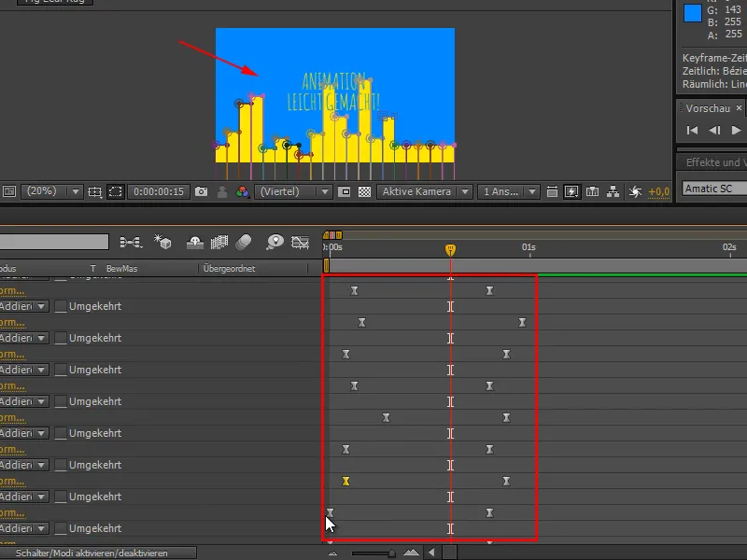The image size is (747, 560).
Task: Click the 01s mark on time ruler
Action: [x=529, y=247]
